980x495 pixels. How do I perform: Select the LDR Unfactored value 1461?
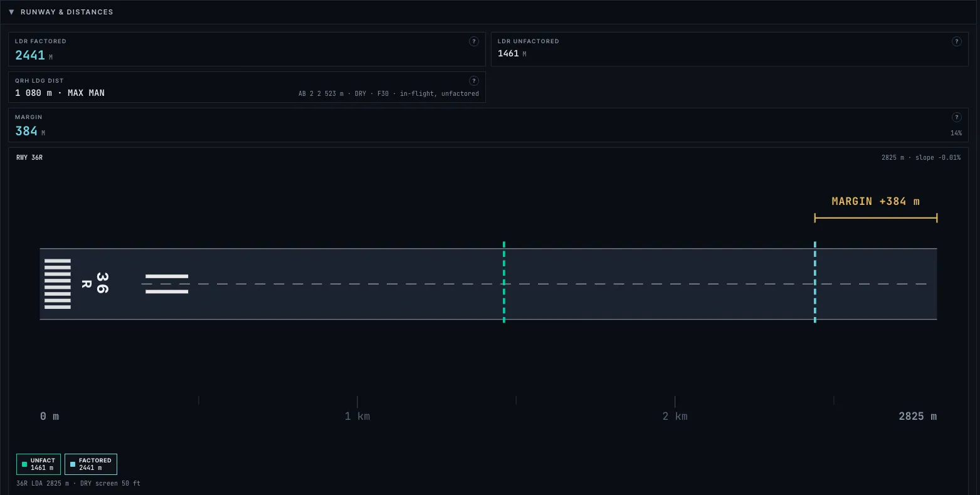(508, 53)
